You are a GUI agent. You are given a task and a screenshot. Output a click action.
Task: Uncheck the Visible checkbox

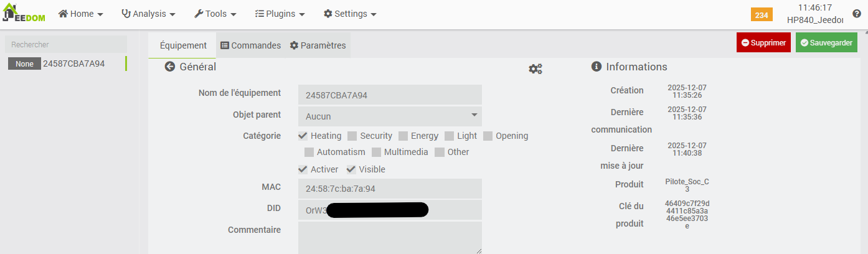tap(351, 169)
